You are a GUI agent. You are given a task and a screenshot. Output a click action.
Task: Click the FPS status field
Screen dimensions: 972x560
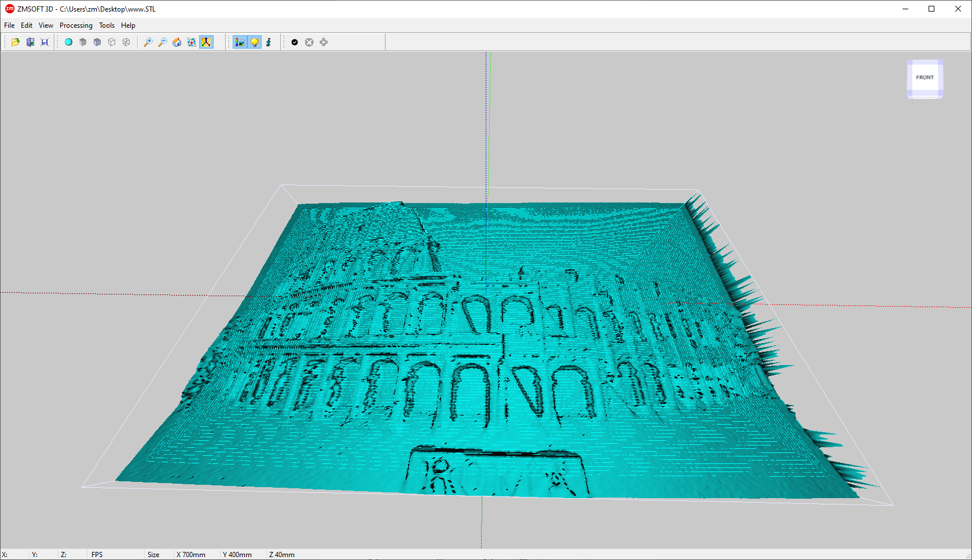point(97,555)
